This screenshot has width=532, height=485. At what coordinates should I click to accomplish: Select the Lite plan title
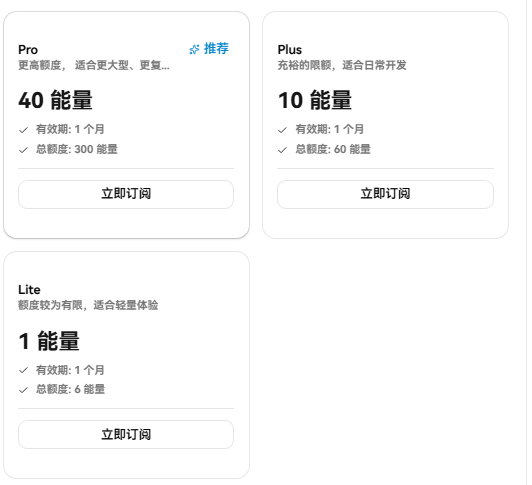tap(29, 290)
